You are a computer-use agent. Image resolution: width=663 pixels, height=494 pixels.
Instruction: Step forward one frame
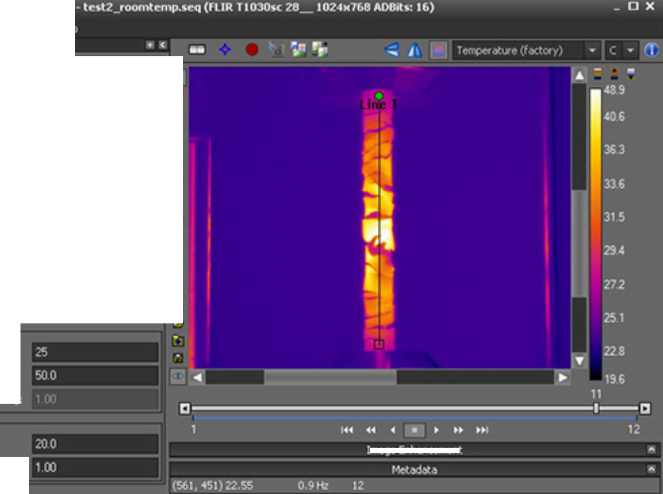436,430
